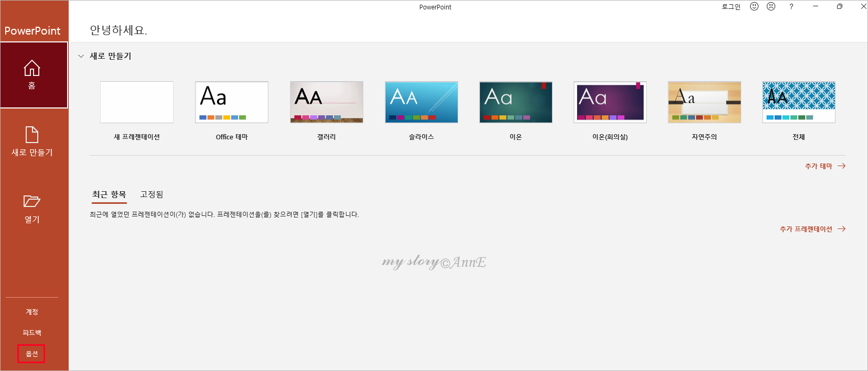Image resolution: width=868 pixels, height=371 pixels.
Task: Restore down the PowerPoint window
Action: click(x=840, y=6)
